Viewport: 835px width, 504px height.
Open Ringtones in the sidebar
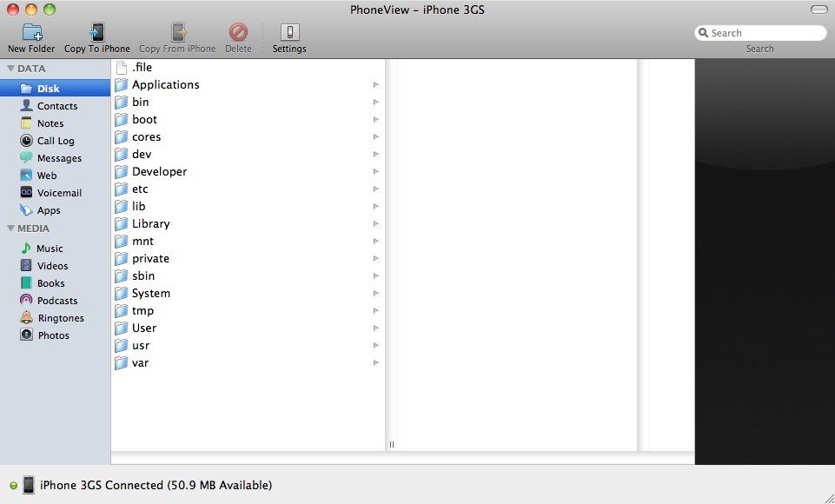[56, 318]
